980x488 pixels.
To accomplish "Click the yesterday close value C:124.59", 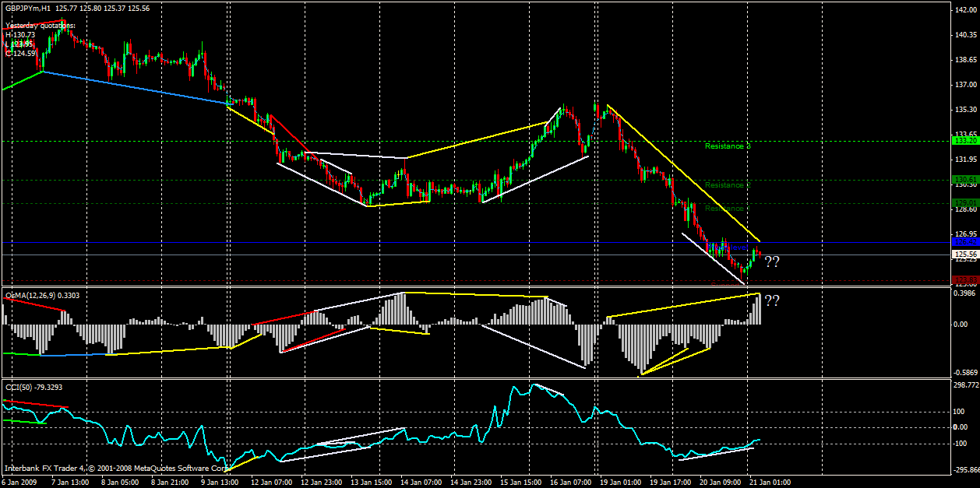I will tap(20, 53).
